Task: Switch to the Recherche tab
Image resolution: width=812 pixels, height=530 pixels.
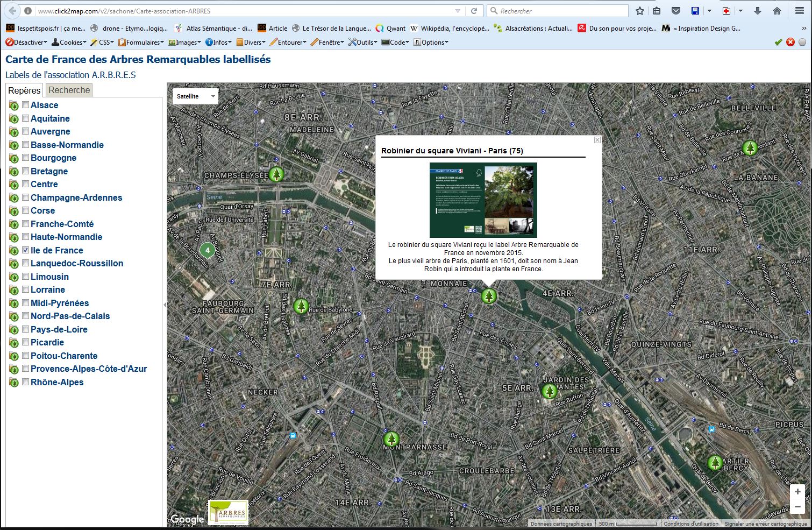Action: point(69,90)
